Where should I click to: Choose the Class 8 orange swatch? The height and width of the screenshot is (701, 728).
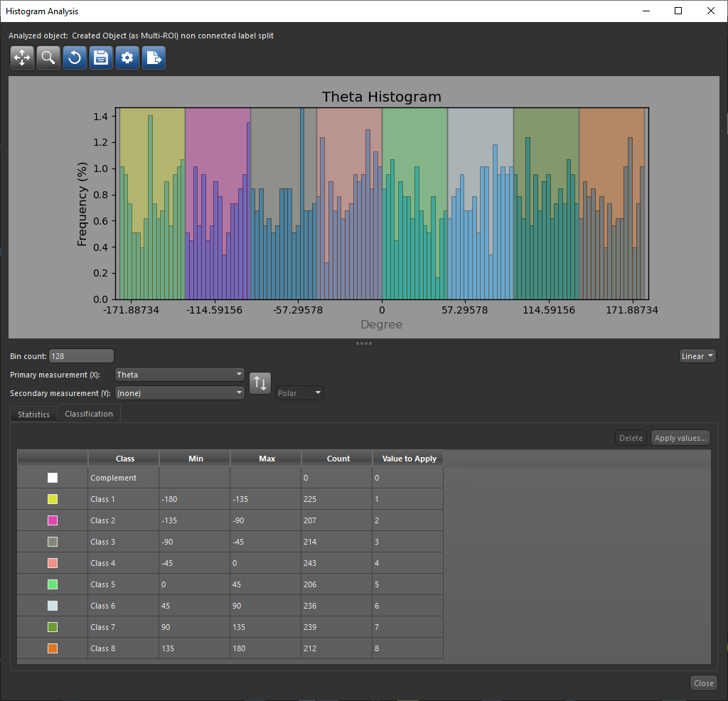click(53, 648)
